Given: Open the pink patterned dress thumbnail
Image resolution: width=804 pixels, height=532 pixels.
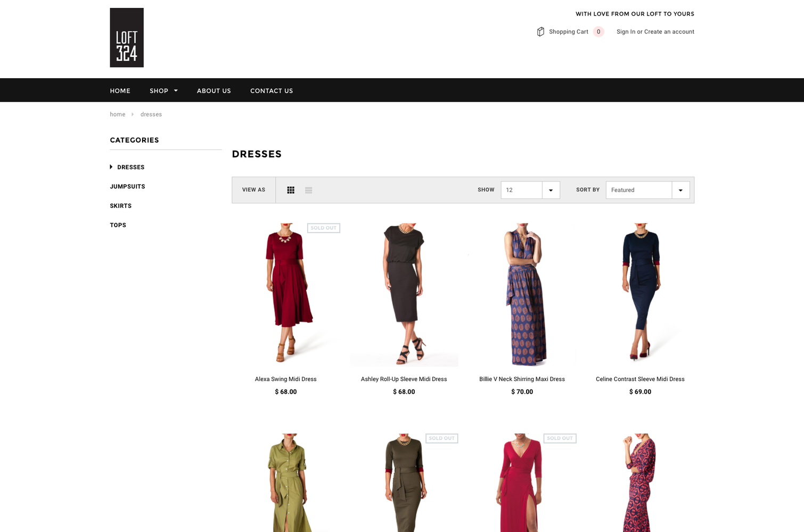Looking at the screenshot, I should click(x=641, y=483).
